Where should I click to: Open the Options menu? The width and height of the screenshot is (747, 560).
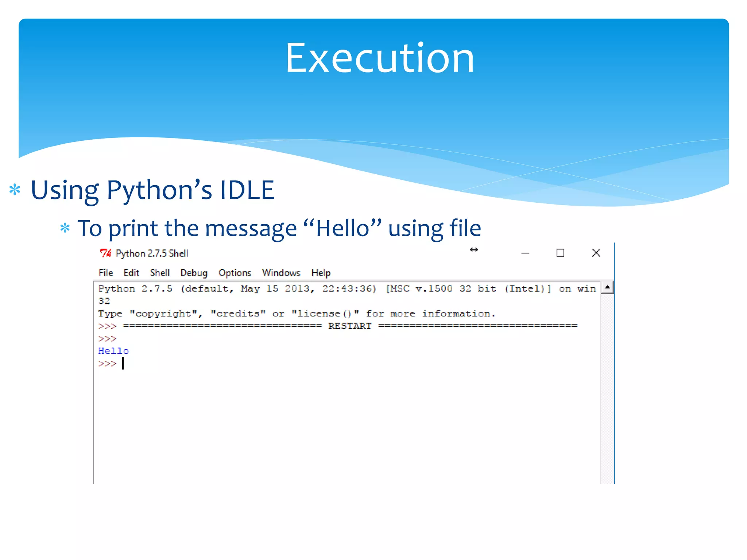click(x=235, y=273)
